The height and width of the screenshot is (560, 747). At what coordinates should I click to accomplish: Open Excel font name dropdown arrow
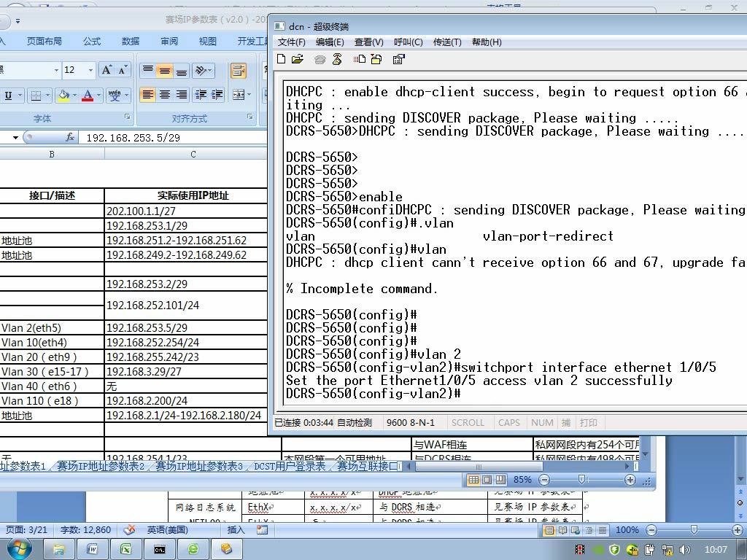tap(56, 71)
